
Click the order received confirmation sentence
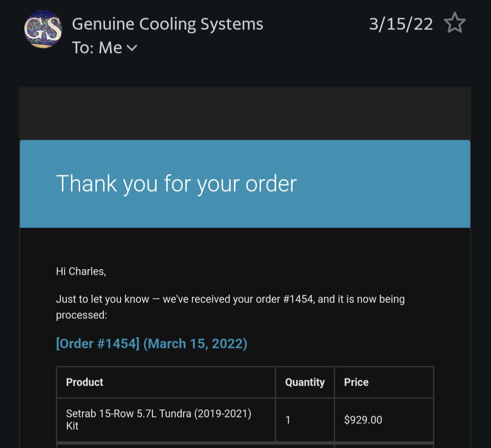point(230,307)
